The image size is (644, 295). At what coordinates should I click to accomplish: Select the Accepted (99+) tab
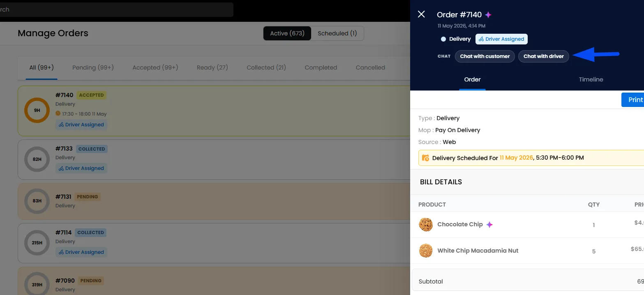(x=155, y=67)
